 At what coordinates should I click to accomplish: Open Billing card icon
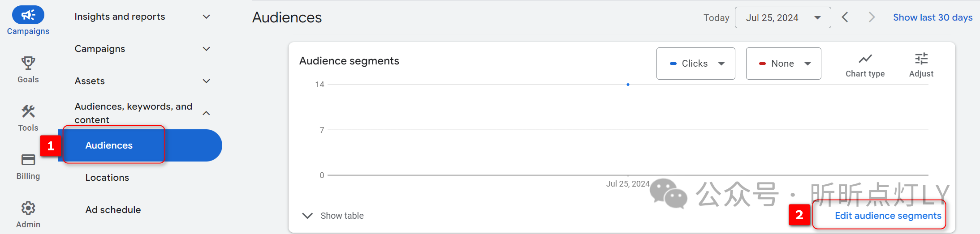point(28,160)
